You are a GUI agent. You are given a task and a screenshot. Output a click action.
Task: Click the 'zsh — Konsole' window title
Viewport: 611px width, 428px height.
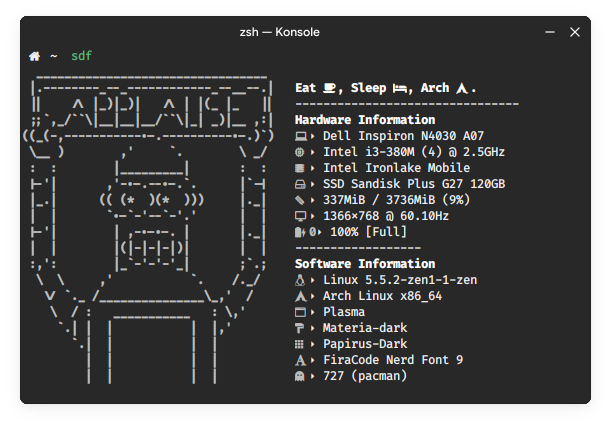click(x=279, y=32)
